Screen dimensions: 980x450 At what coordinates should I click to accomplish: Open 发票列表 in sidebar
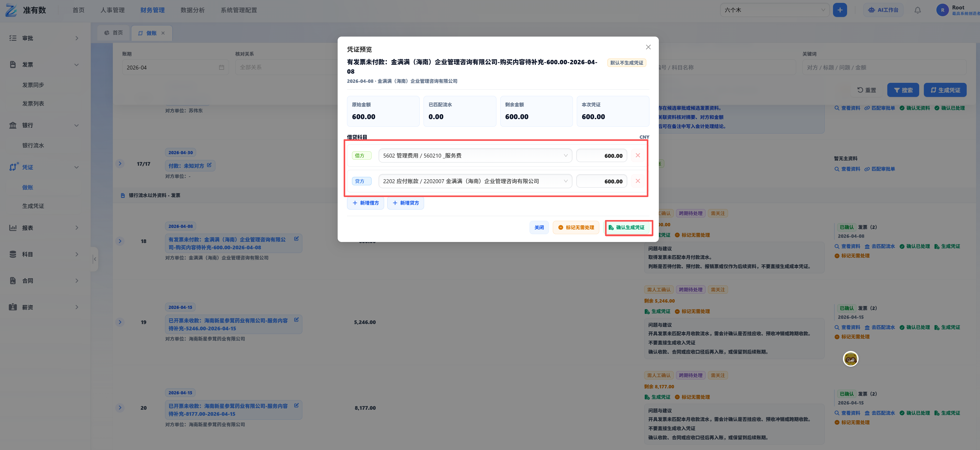[33, 103]
